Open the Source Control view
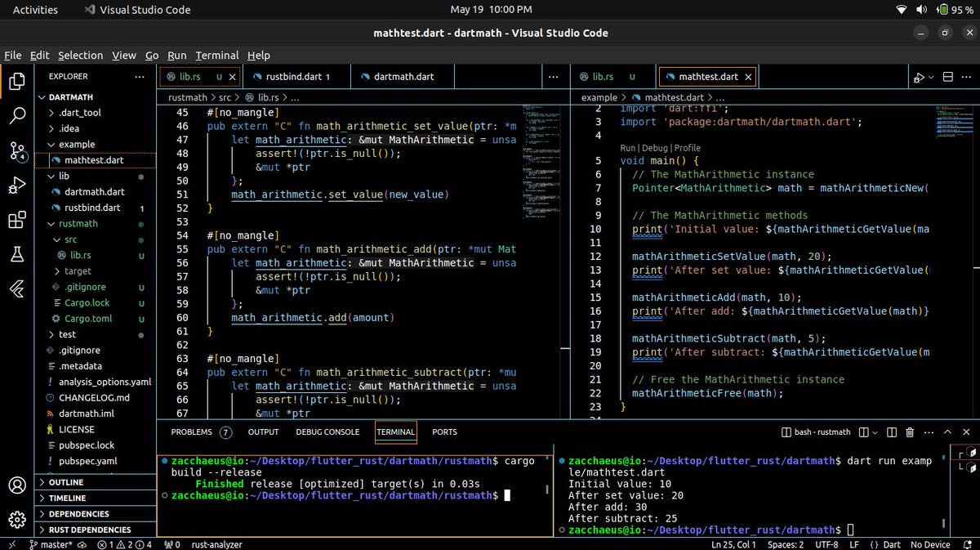This screenshot has height=550, width=980. [x=16, y=151]
